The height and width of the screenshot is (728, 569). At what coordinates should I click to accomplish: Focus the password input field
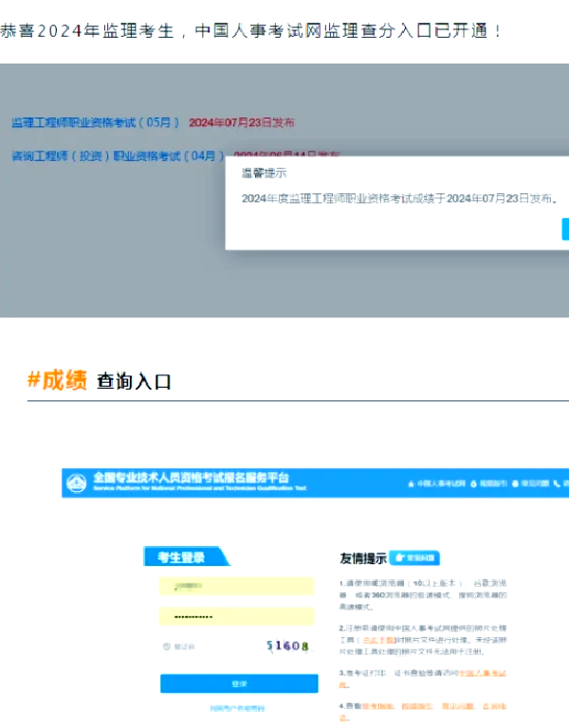point(236,616)
